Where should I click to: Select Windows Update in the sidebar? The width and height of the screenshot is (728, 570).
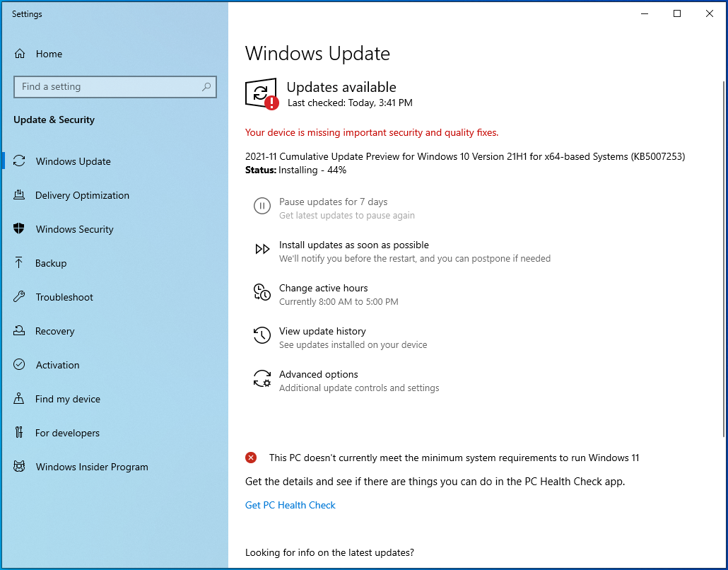point(73,161)
